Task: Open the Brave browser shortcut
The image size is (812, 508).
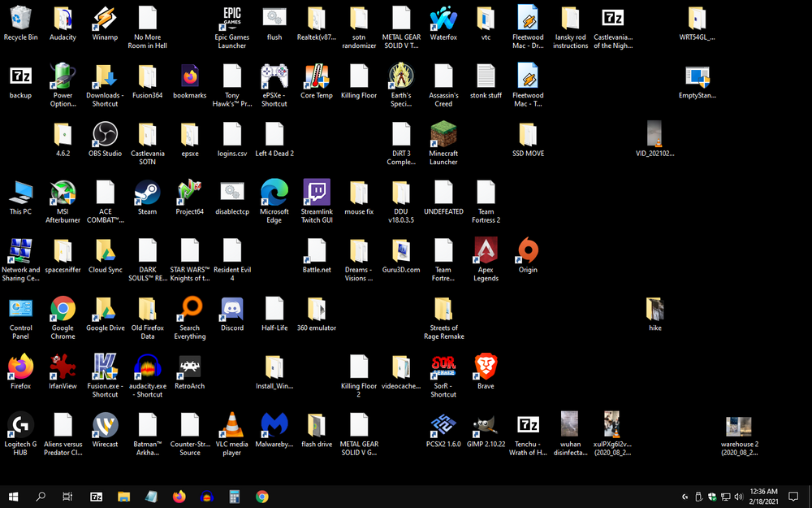Action: [486, 367]
